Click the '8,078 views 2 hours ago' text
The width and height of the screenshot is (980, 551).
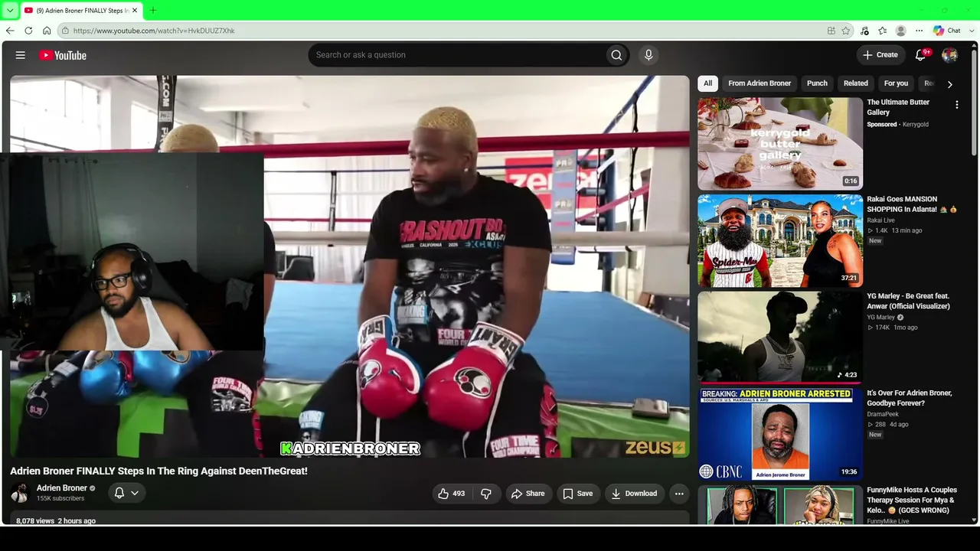pyautogui.click(x=56, y=520)
